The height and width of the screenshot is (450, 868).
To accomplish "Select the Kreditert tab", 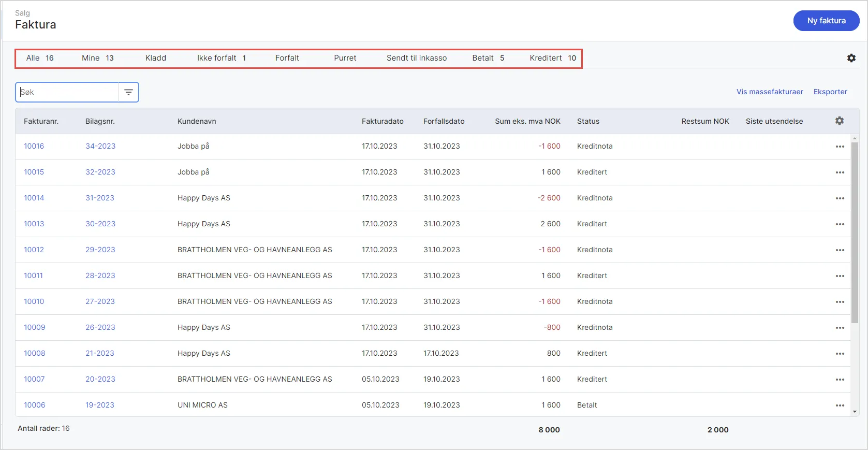I will [552, 58].
